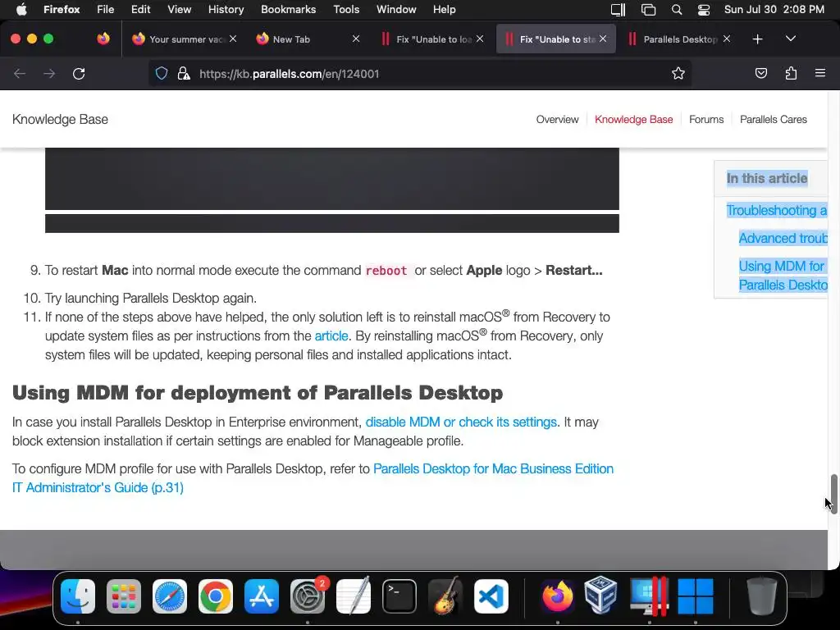Click the Knowledge Base page title

[60, 120]
